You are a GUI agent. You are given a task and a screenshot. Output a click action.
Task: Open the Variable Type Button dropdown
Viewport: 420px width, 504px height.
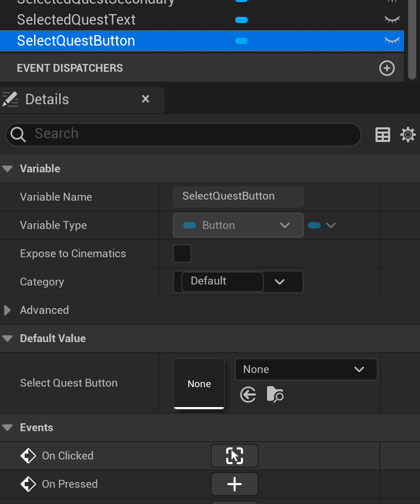tap(238, 225)
